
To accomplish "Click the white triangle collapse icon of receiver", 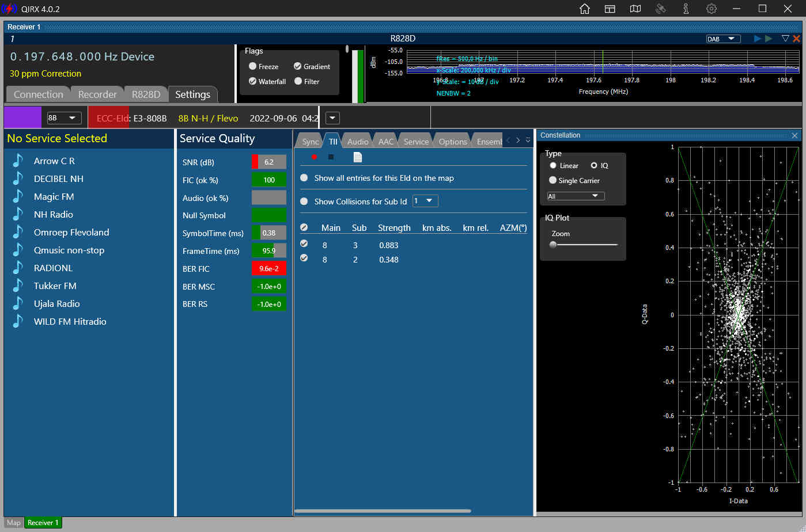I will click(785, 39).
